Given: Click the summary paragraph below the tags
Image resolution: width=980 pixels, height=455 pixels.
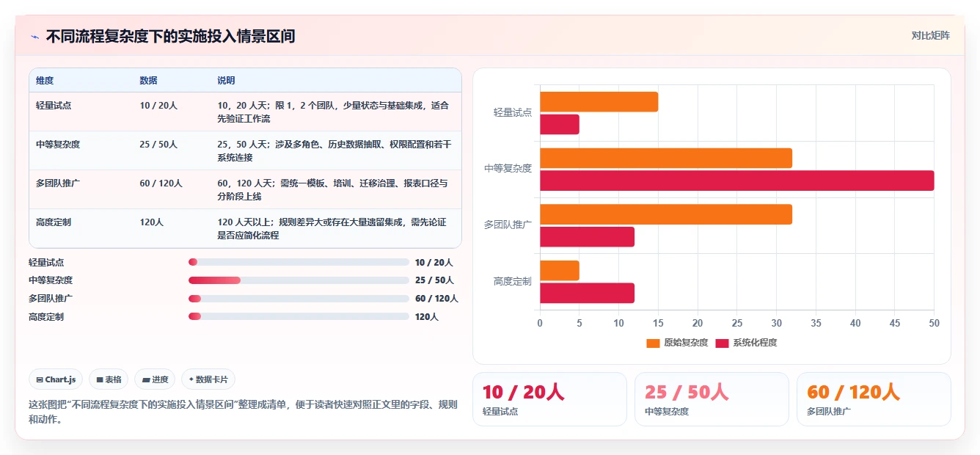Looking at the screenshot, I should [243, 412].
